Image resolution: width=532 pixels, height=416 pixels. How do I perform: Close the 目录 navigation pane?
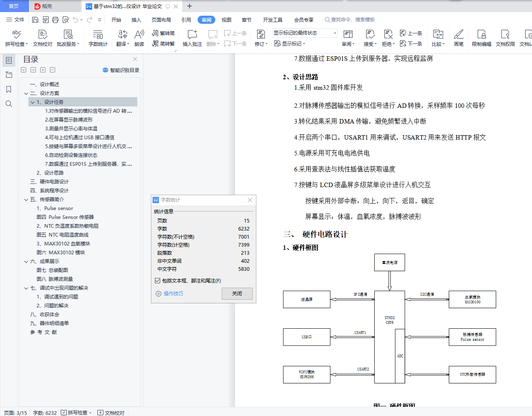pyautogui.click(x=135, y=59)
